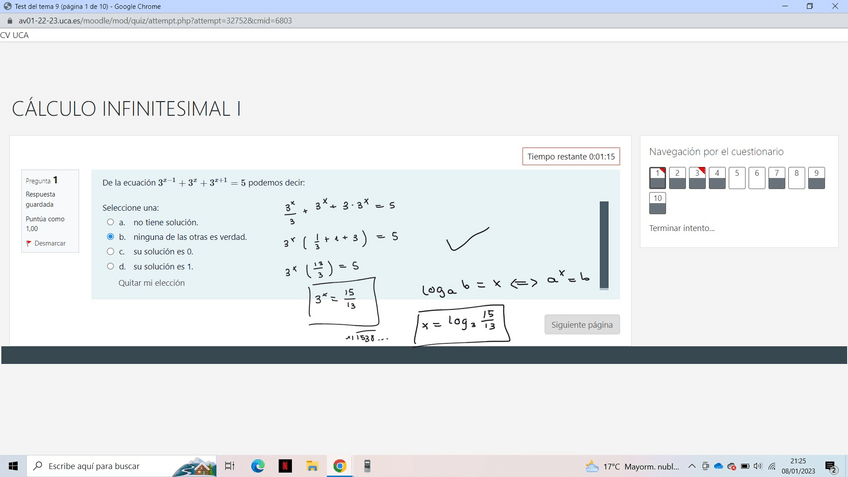Viewport: 848px width, 477px height.
Task: Click the red flag icon next to Desmarcar
Action: (29, 243)
